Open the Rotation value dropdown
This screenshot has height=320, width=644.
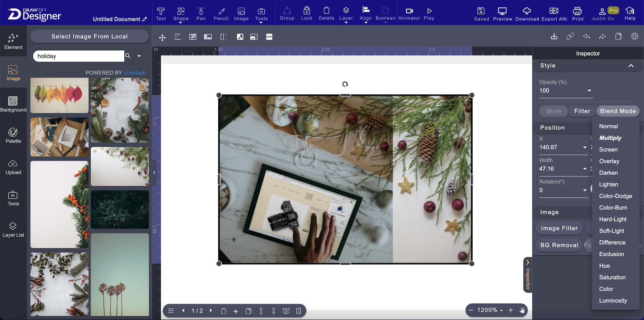tap(585, 190)
